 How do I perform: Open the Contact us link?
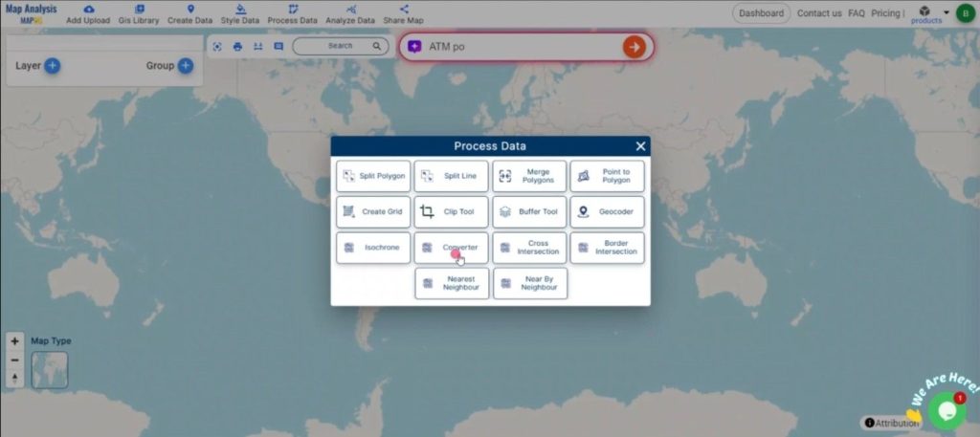(819, 13)
